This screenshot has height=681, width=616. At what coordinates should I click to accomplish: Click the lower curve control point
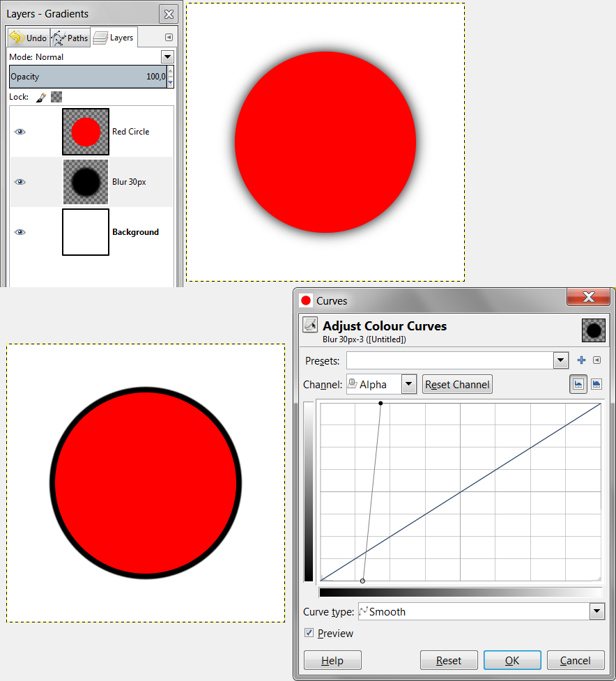(362, 581)
